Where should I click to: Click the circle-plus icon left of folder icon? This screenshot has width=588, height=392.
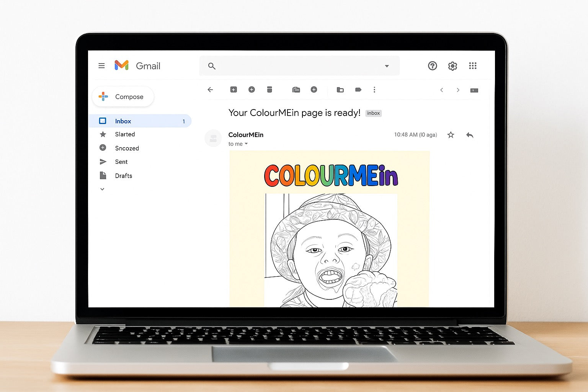(x=314, y=90)
